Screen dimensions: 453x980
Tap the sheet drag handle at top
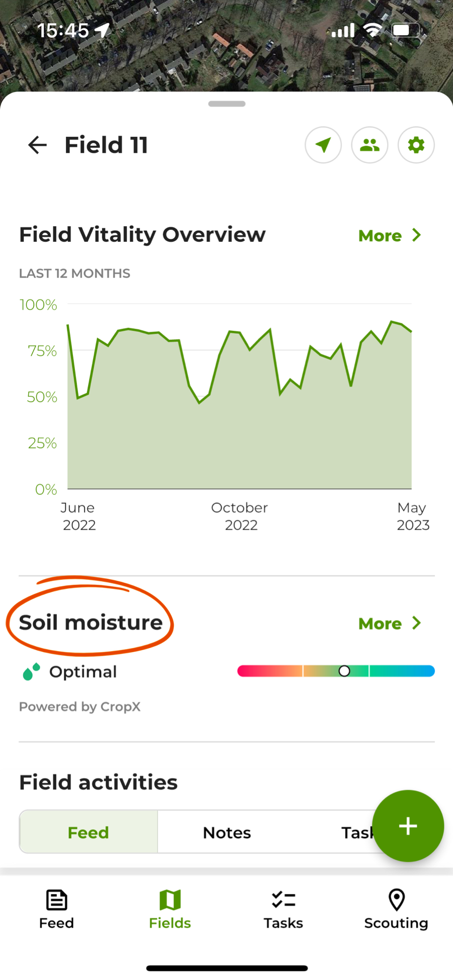227,104
